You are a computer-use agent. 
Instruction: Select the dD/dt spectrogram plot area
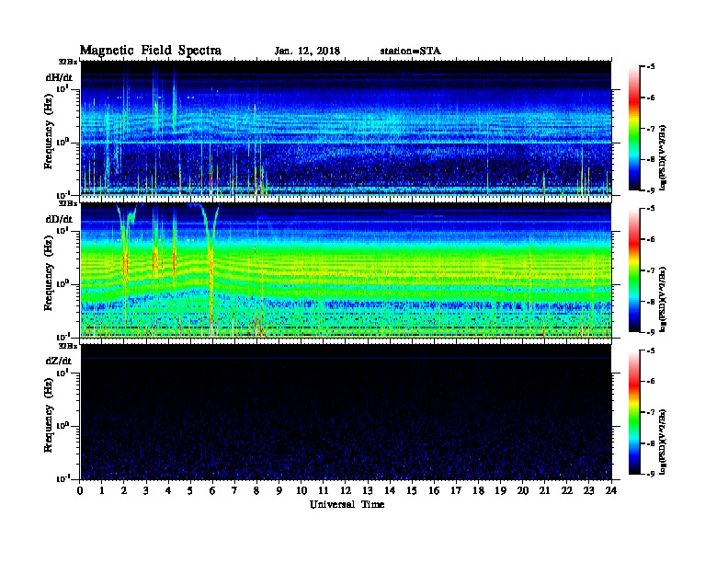(347, 270)
